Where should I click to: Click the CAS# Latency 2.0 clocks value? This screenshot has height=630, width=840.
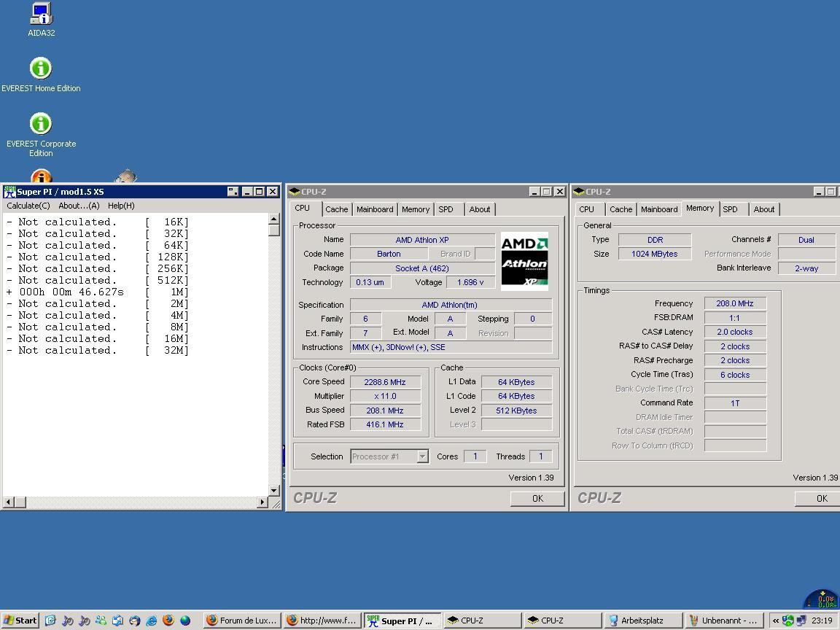click(x=734, y=332)
